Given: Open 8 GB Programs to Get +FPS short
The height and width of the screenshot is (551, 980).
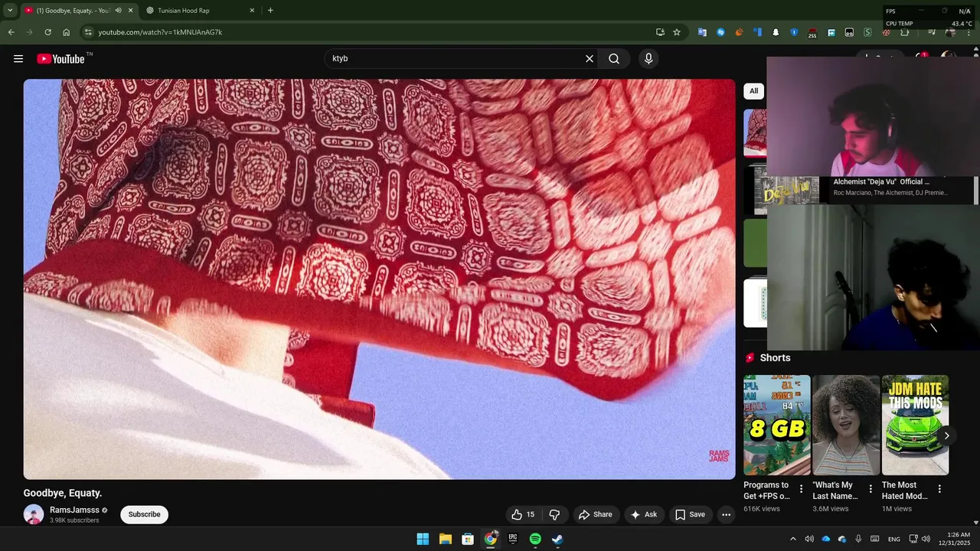Looking at the screenshot, I should click(x=777, y=425).
